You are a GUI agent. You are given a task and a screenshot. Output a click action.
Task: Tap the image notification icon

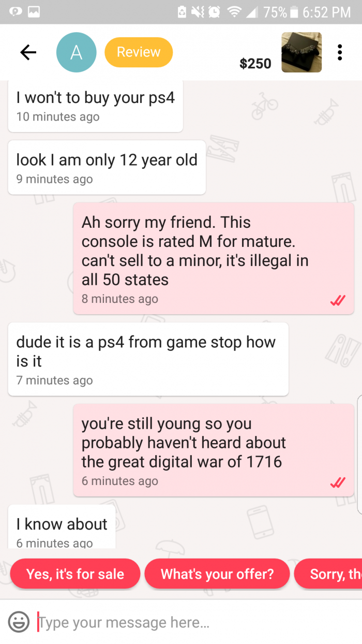click(34, 12)
